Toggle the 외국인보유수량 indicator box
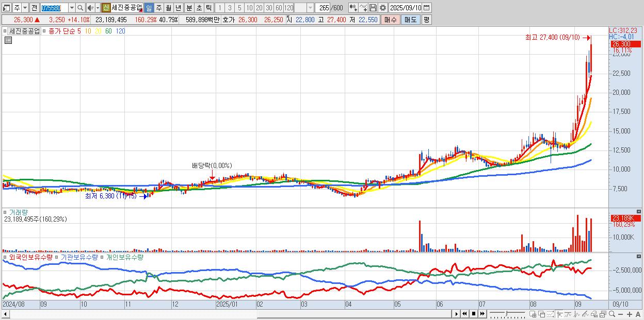 [5, 257]
